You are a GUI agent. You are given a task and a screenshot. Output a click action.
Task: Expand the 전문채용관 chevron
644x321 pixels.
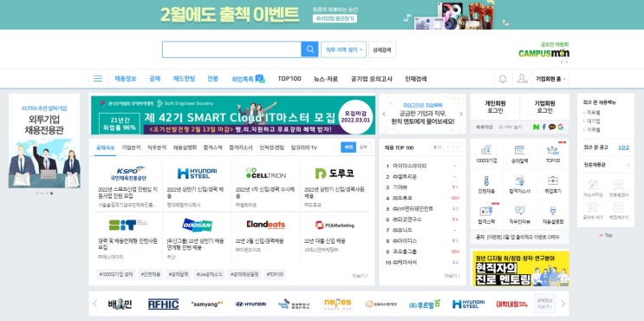click(x=628, y=165)
